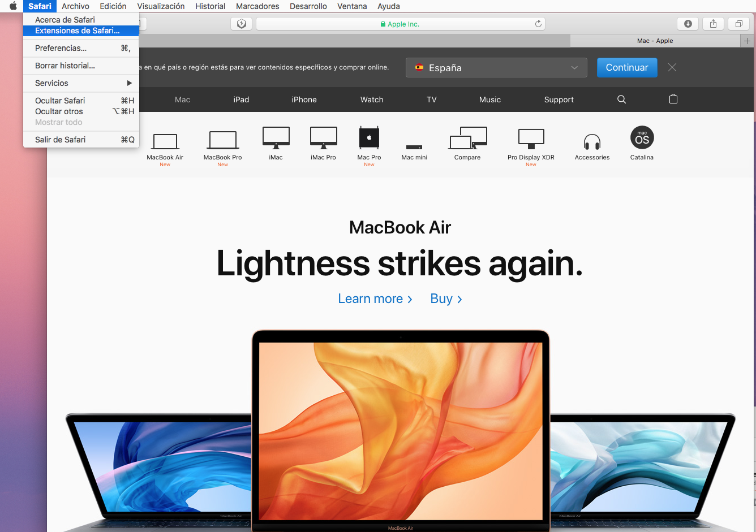Reload page using address bar icon

pyautogui.click(x=538, y=24)
